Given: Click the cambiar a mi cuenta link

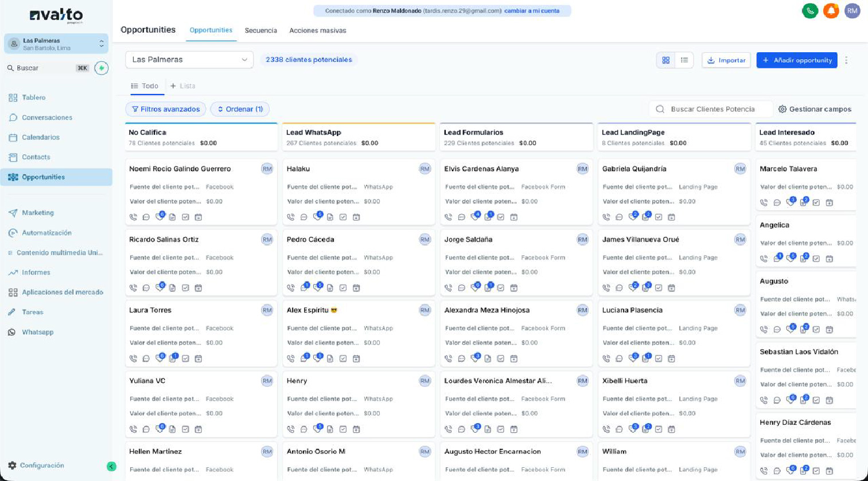Looking at the screenshot, I should tap(531, 11).
